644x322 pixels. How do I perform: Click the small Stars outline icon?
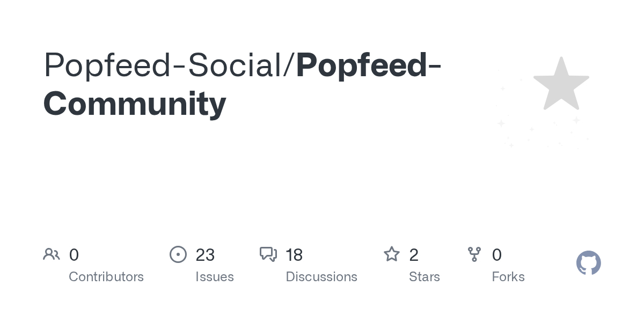click(392, 254)
